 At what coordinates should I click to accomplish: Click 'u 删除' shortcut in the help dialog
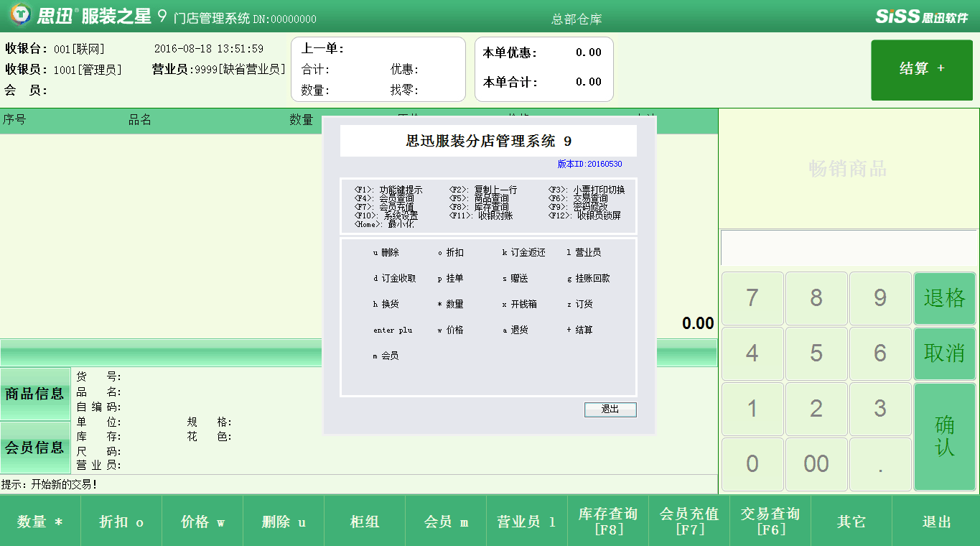coord(386,253)
